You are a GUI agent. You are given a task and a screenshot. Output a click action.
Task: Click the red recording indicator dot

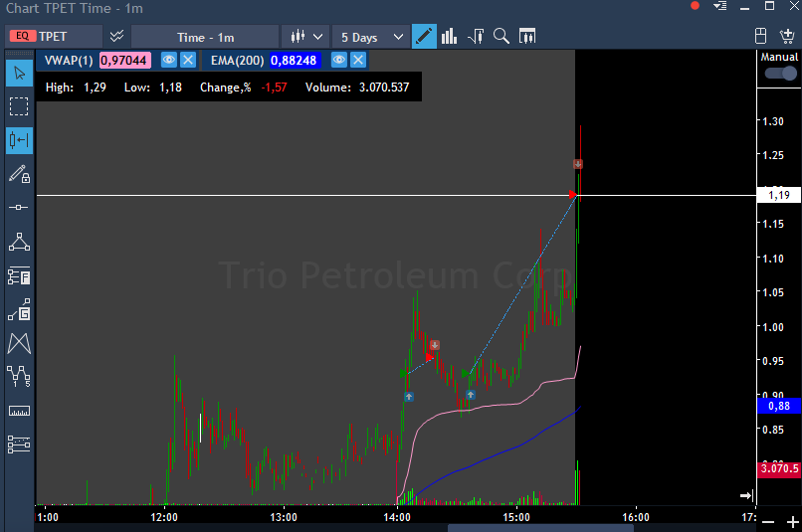[695, 6]
